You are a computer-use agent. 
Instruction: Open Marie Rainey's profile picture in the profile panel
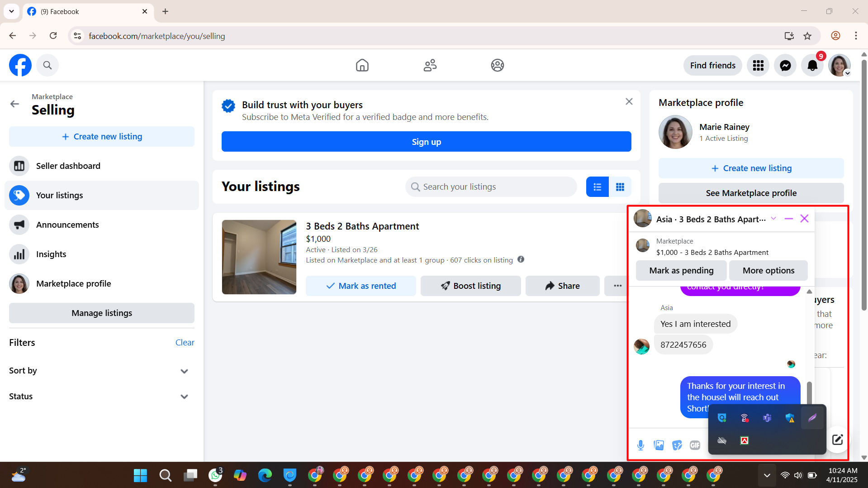pos(675,132)
